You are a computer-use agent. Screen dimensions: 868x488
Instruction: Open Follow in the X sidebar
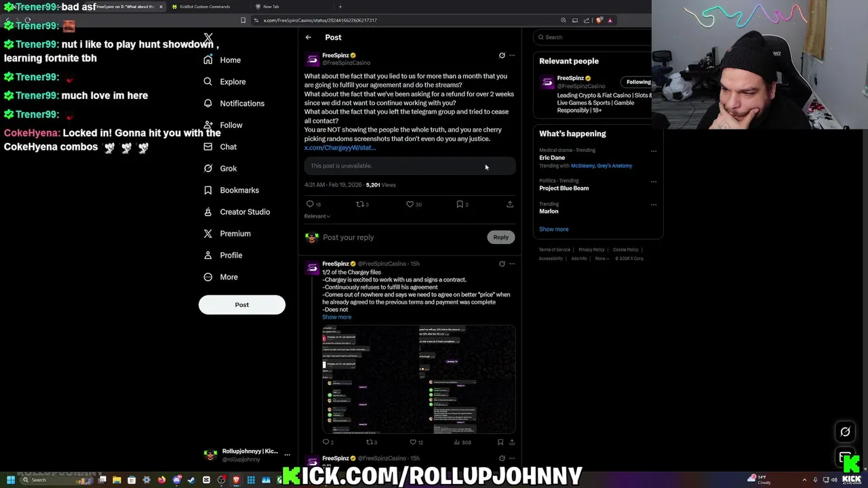pyautogui.click(x=223, y=125)
